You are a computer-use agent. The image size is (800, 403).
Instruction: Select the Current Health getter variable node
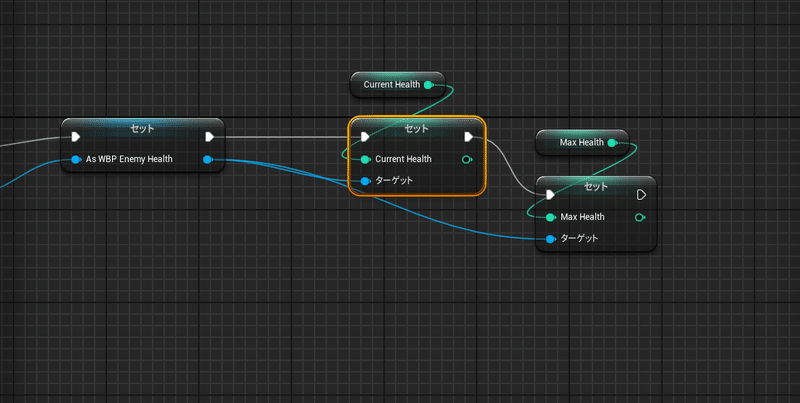coord(397,85)
